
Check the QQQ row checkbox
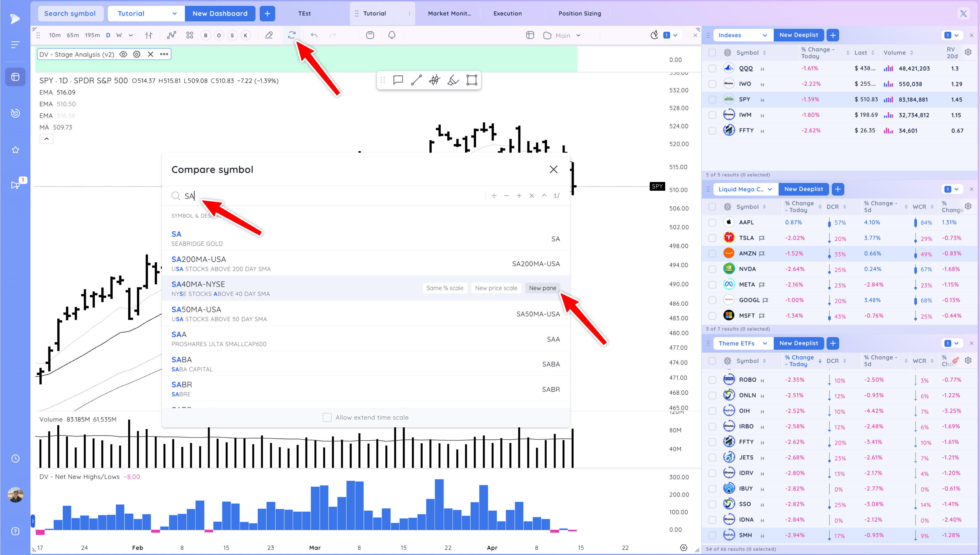point(712,69)
